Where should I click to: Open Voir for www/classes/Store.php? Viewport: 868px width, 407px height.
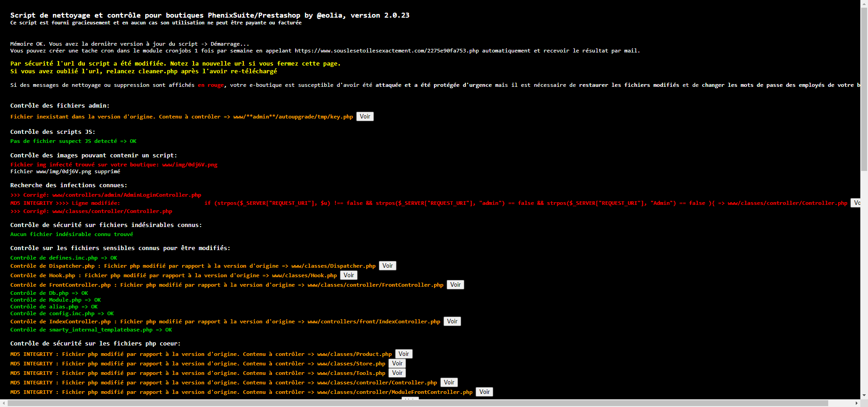click(x=397, y=364)
